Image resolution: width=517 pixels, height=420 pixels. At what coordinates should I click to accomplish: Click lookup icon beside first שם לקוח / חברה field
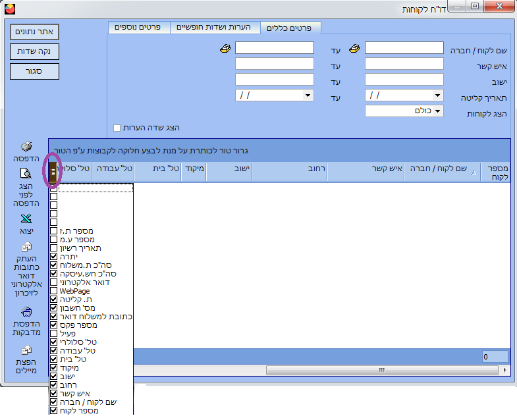tap(354, 49)
